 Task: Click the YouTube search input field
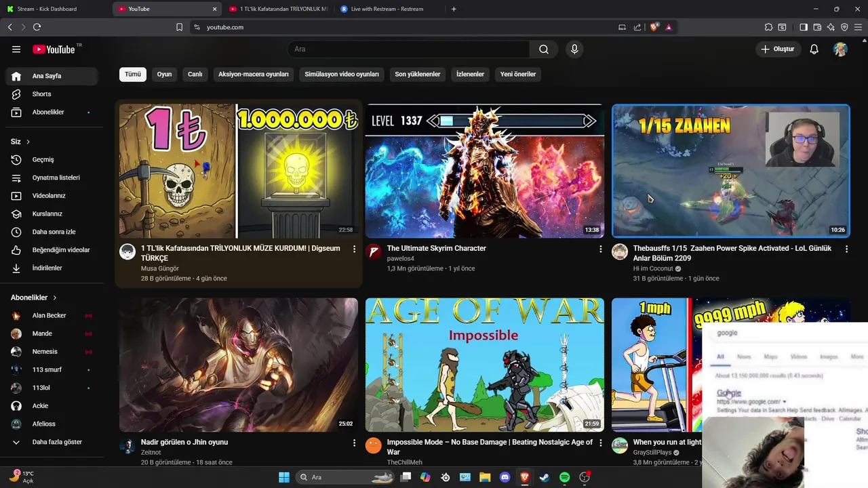409,49
